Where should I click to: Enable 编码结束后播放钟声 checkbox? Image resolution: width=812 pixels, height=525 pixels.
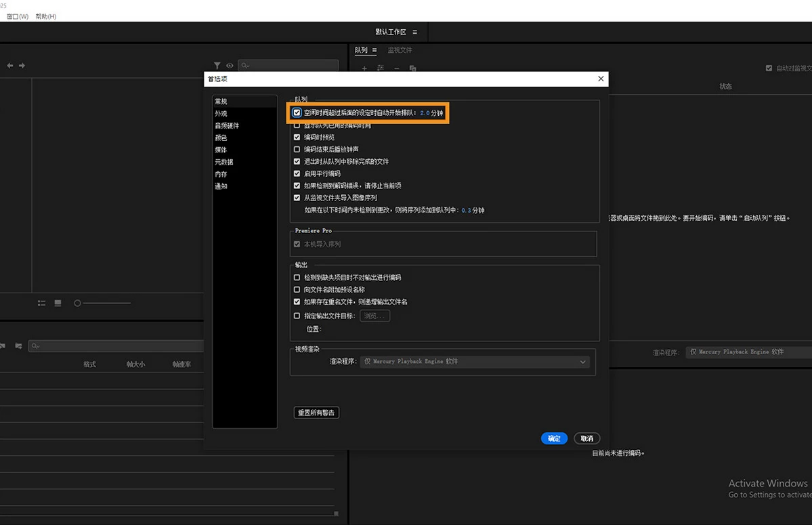pos(297,149)
